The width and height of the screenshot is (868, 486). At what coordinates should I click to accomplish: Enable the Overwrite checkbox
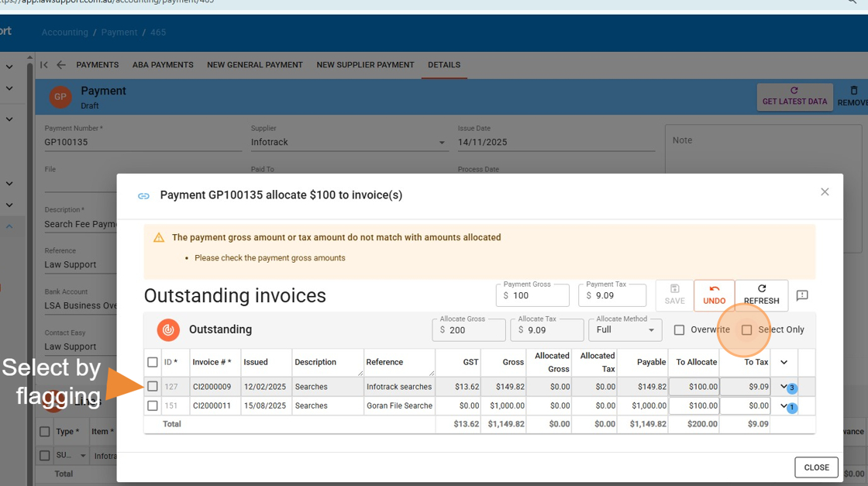679,329
